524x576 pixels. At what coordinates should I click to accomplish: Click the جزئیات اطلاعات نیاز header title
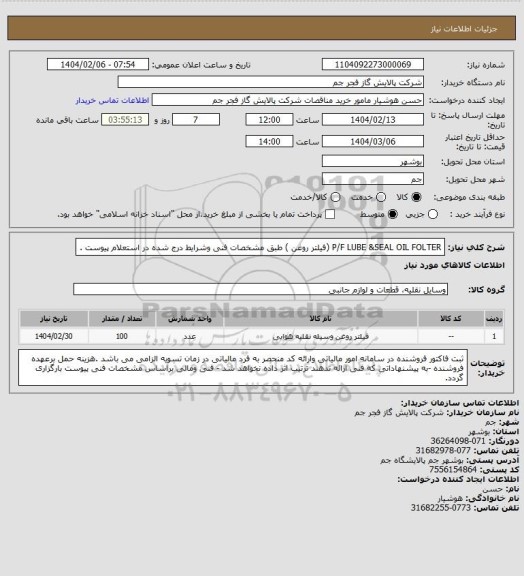[464, 29]
